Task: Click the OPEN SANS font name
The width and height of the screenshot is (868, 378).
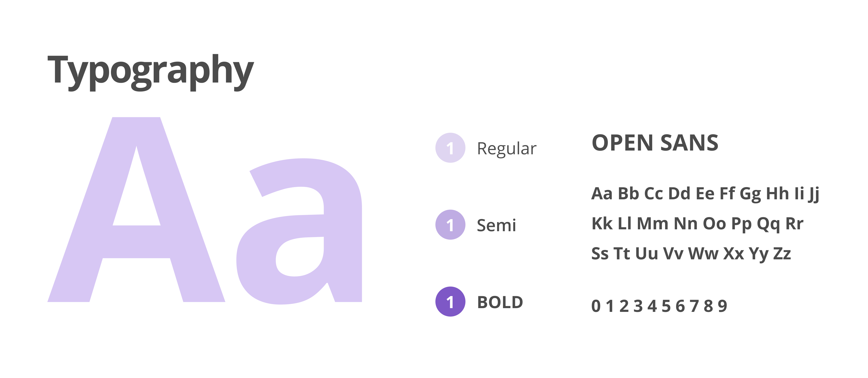Action: coord(655,143)
